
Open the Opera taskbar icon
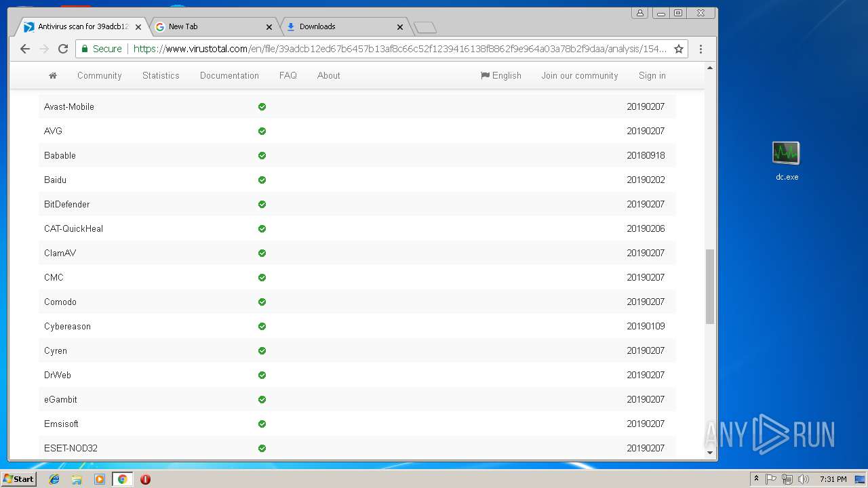[145, 479]
